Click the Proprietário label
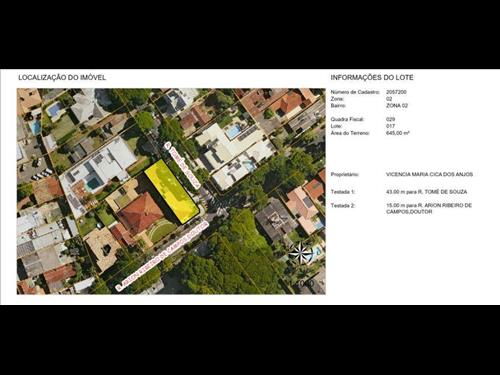This screenshot has width=500, height=375. [345, 174]
